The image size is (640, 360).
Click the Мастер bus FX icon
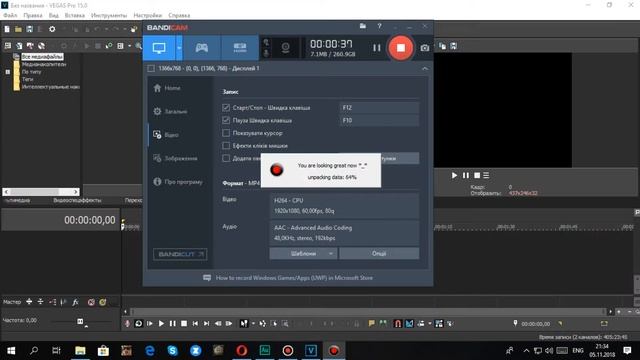coord(76,302)
